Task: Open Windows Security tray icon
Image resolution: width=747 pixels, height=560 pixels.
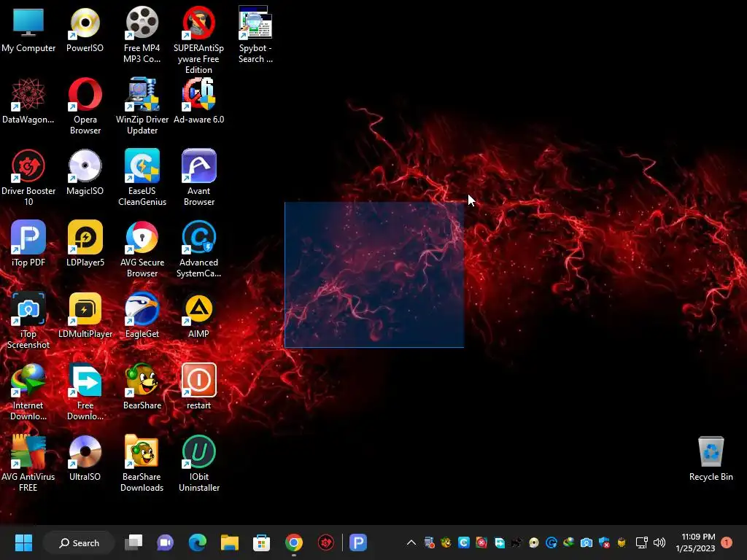Action: (x=604, y=542)
